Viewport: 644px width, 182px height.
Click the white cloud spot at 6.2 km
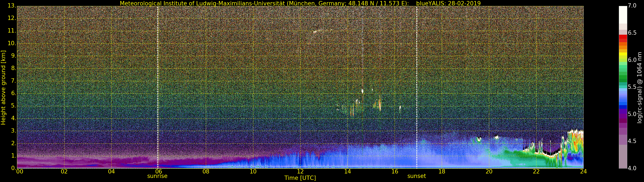click(x=362, y=91)
